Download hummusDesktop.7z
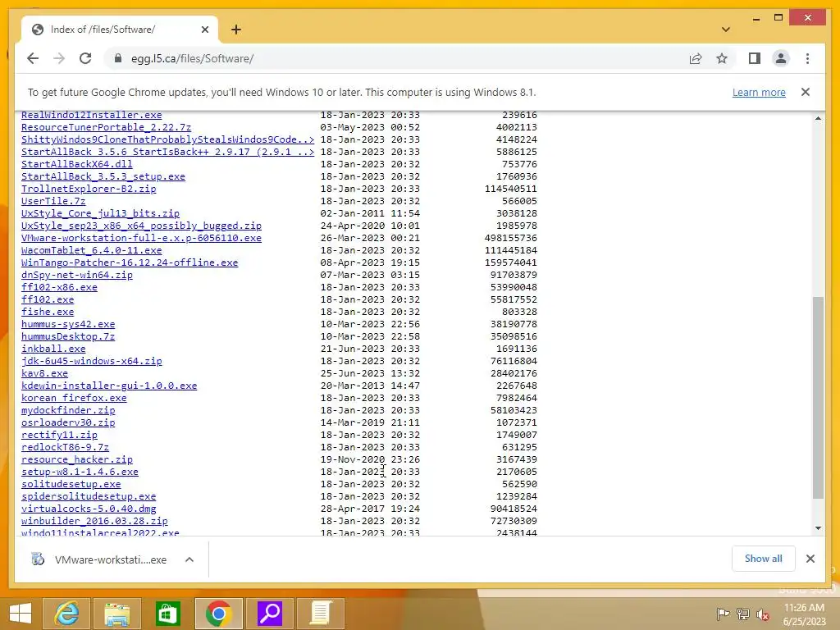Image resolution: width=840 pixels, height=630 pixels. 68,336
